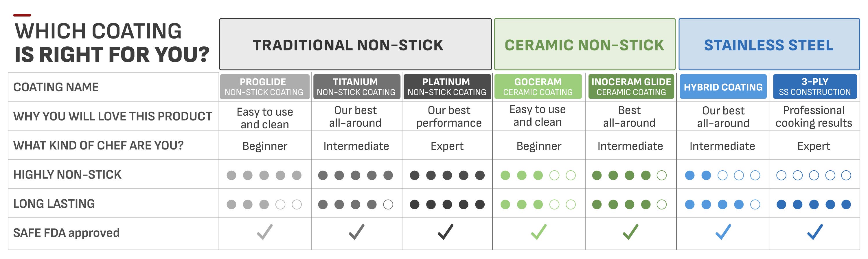Click the Goceram light green checkmark
Viewport: 868px width, 259px height.
(x=539, y=232)
